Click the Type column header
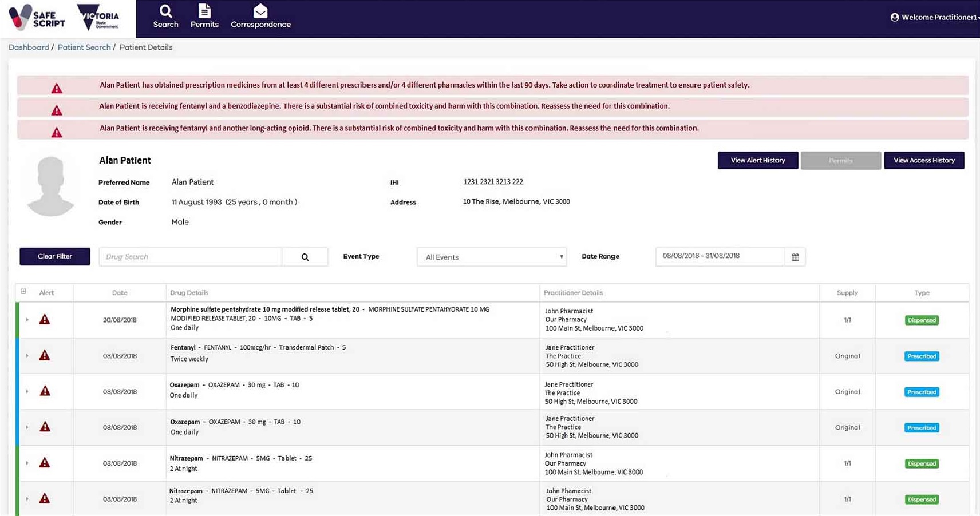This screenshot has height=516, width=980. (x=922, y=293)
